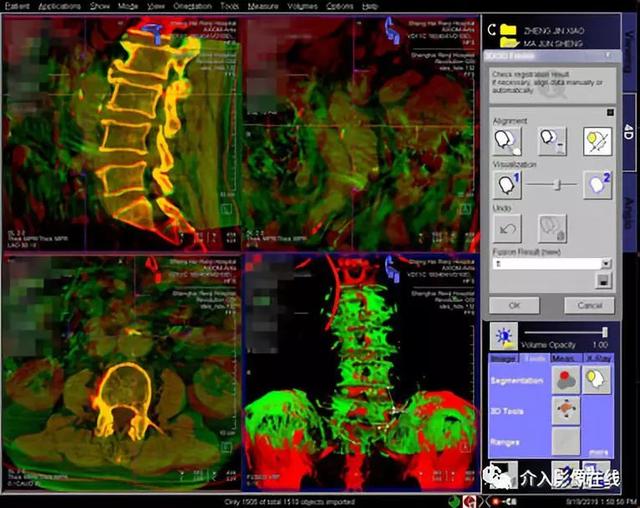Click the orientation figure in the coronal viewport

pyautogui.click(x=393, y=30)
